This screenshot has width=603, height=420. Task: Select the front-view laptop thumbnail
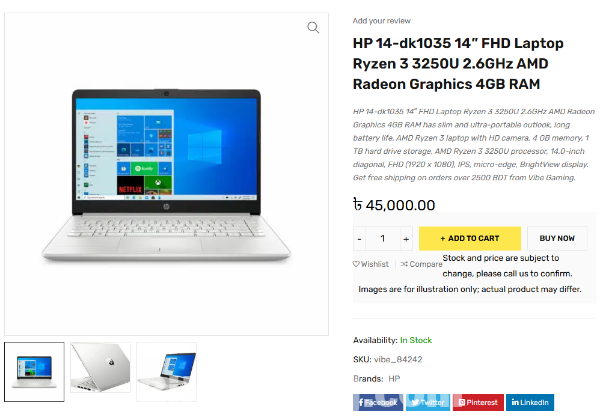[x=35, y=372]
